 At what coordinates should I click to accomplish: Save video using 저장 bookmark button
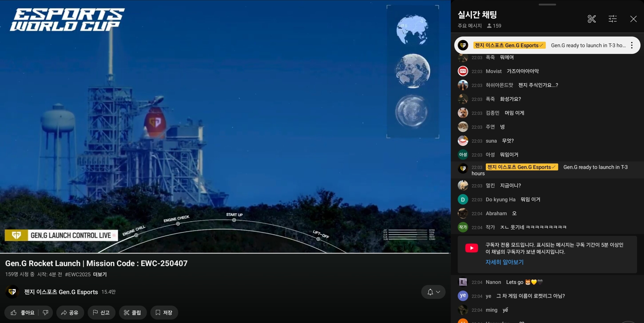(x=164, y=312)
